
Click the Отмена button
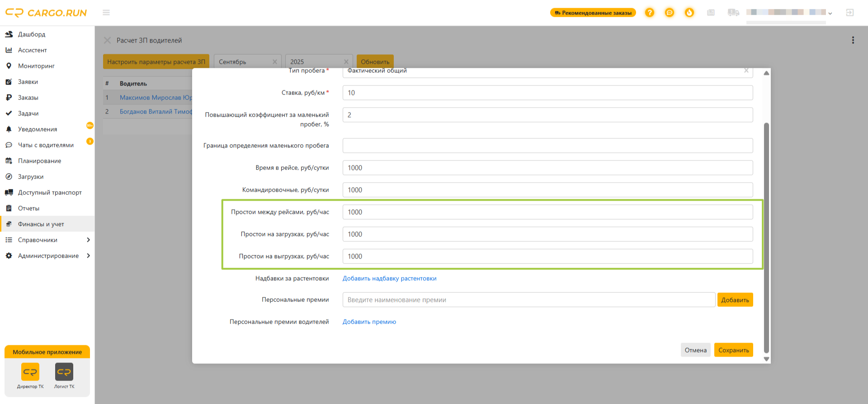click(695, 350)
